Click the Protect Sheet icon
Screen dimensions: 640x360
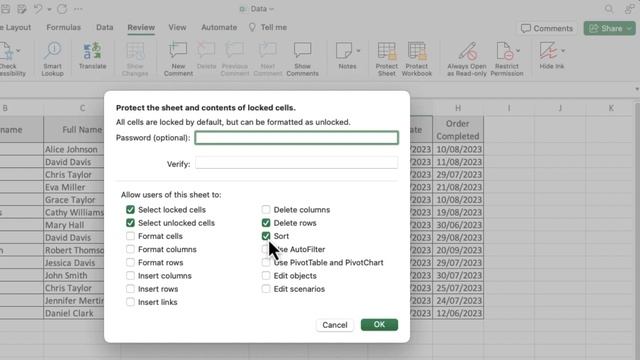pos(387,59)
